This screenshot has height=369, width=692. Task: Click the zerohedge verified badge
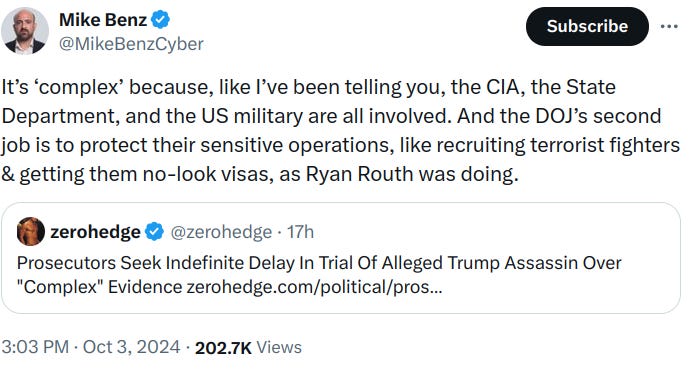[x=154, y=232]
